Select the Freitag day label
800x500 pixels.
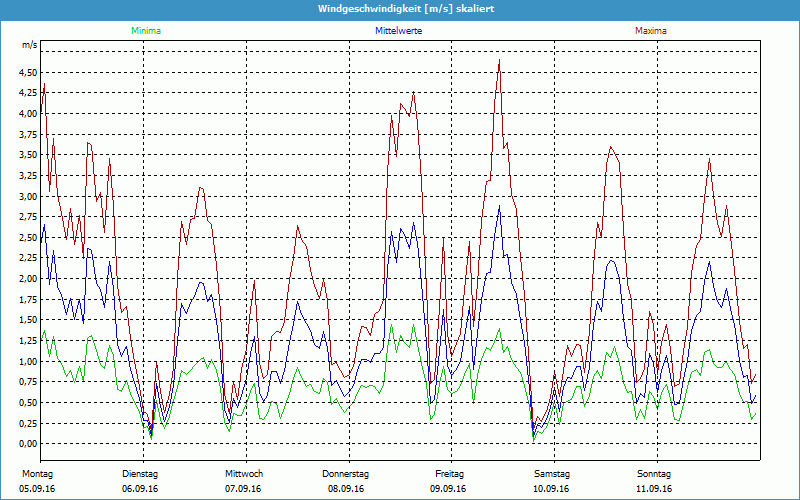point(449,474)
